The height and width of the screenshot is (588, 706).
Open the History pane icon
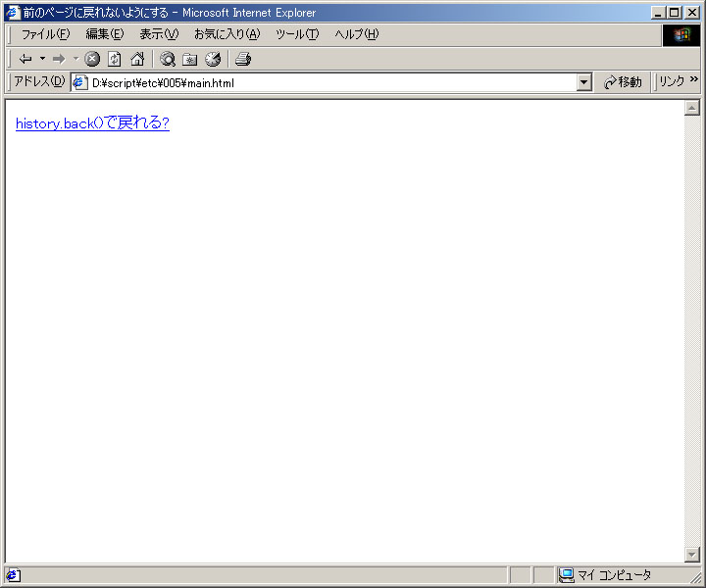click(213, 59)
